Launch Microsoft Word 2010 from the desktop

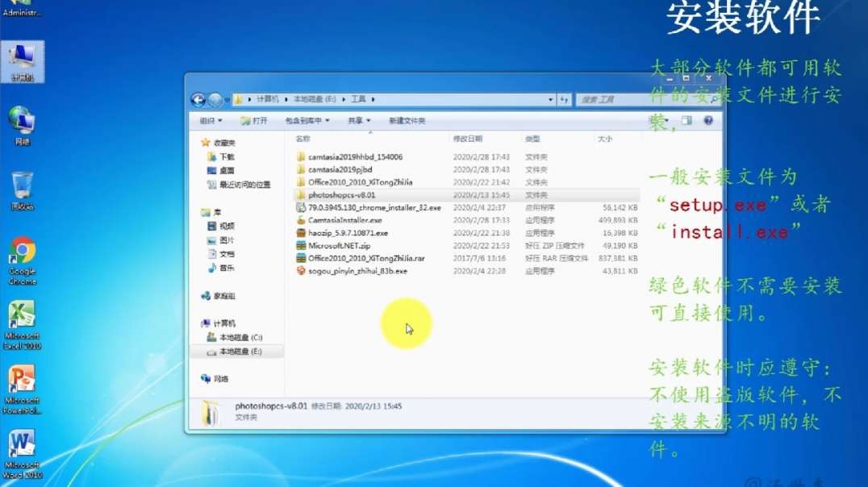pos(22,454)
